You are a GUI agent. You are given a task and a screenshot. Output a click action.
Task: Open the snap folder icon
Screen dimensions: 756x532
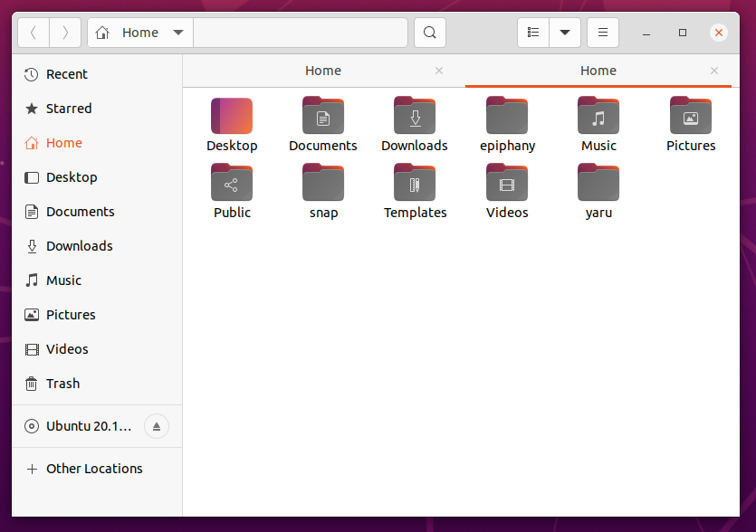point(323,183)
